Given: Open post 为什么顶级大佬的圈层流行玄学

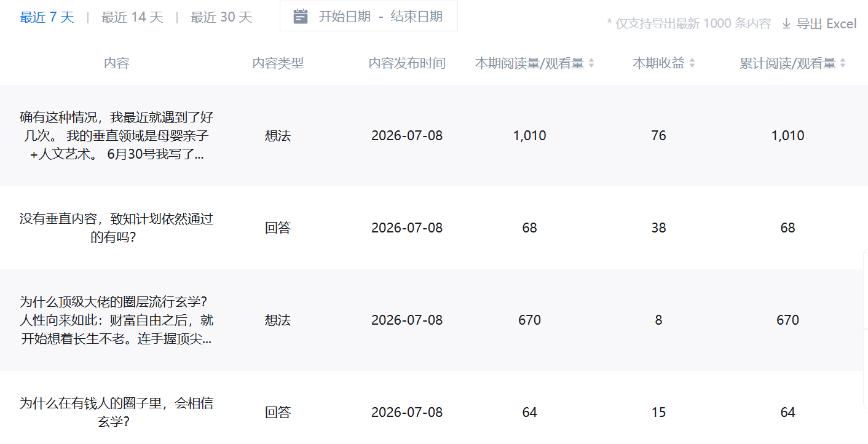Looking at the screenshot, I should click(117, 320).
